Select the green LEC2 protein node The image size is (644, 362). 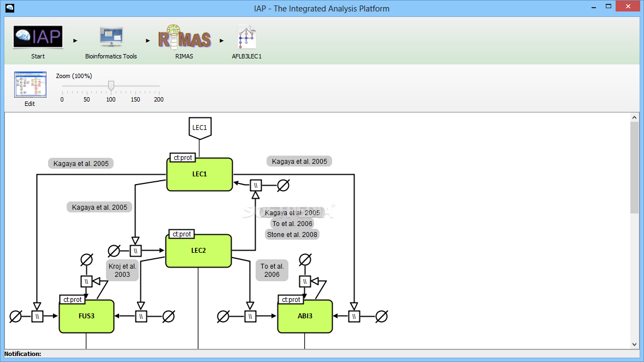(x=198, y=251)
